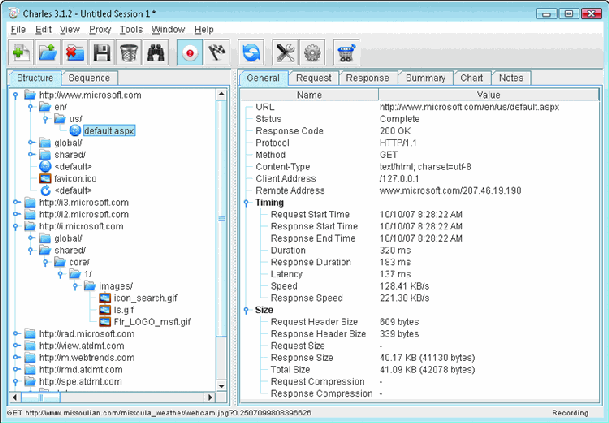Select ls.gif image file
The image size is (609, 423).
coord(124,310)
